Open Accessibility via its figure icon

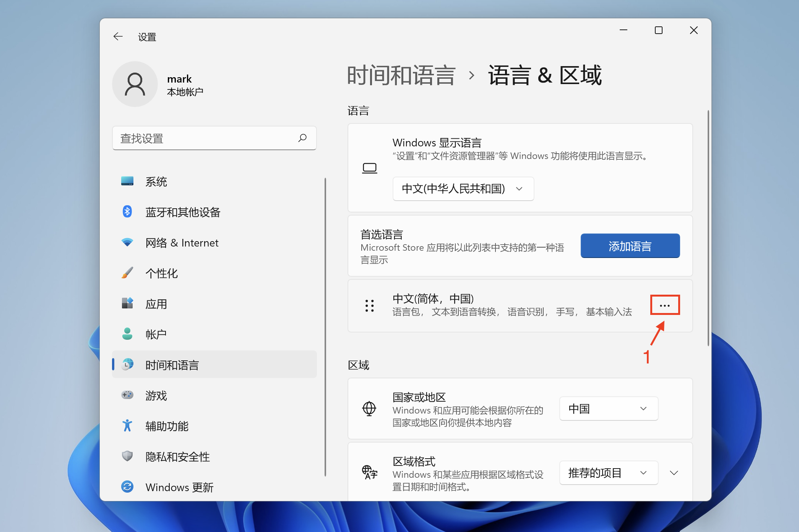[127, 425]
